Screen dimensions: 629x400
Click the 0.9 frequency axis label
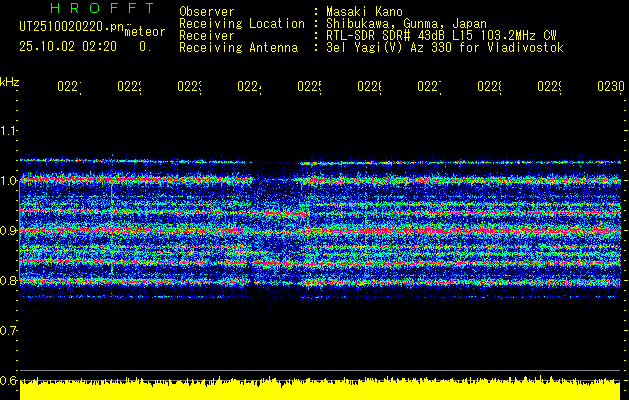tap(8, 231)
